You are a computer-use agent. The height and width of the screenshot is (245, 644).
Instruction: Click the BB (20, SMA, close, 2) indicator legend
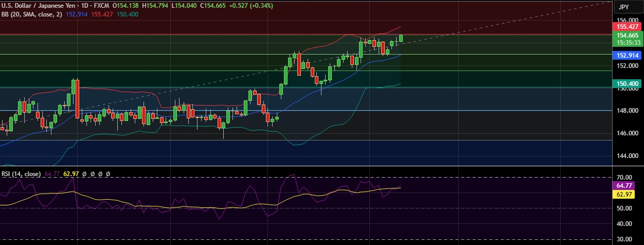[31, 14]
